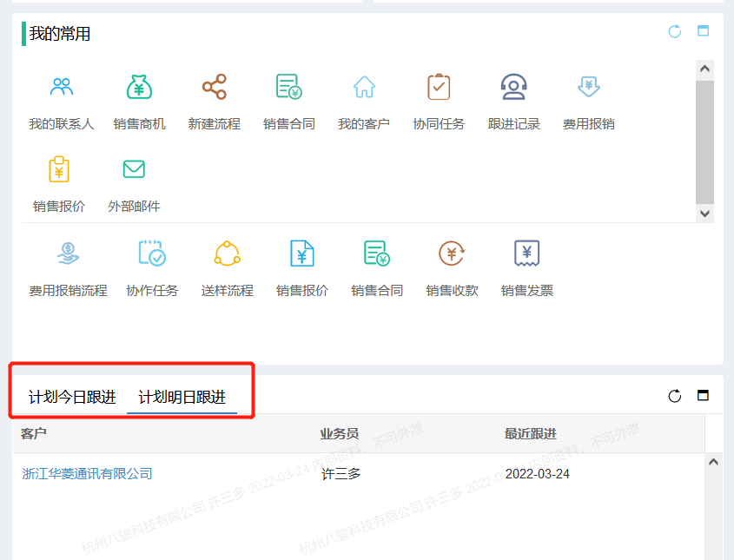
Task: Open the 送样流程 icon
Action: click(227, 254)
